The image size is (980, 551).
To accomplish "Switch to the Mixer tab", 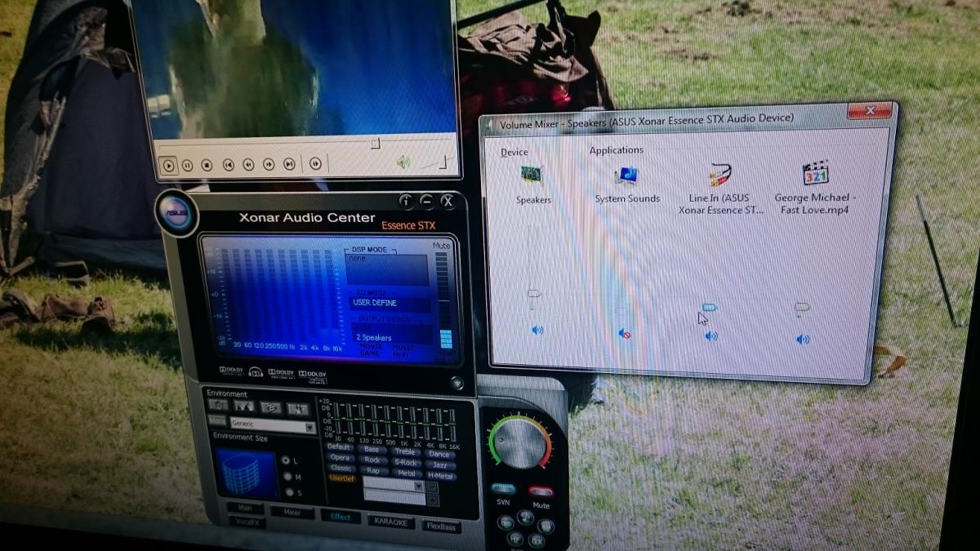I will [292, 512].
